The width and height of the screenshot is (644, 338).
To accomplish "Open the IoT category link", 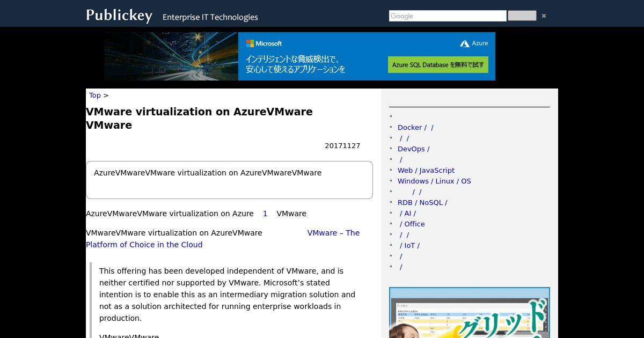I will pos(409,246).
